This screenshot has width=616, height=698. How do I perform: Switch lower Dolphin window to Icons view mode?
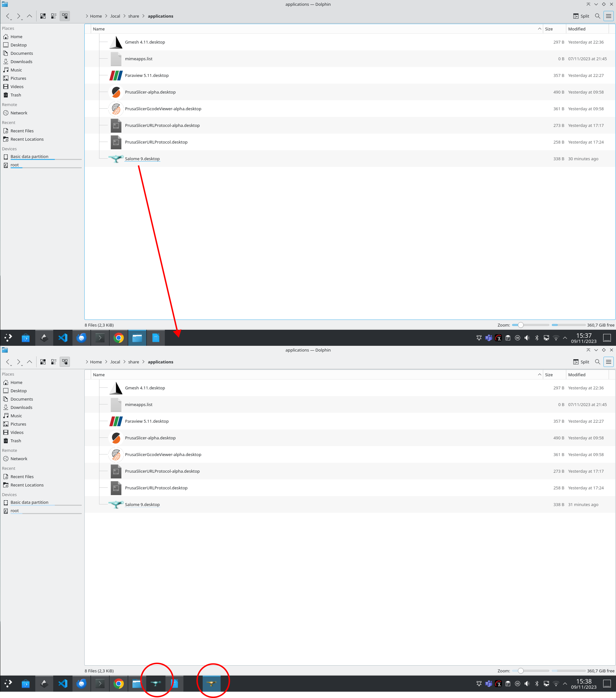click(x=43, y=362)
